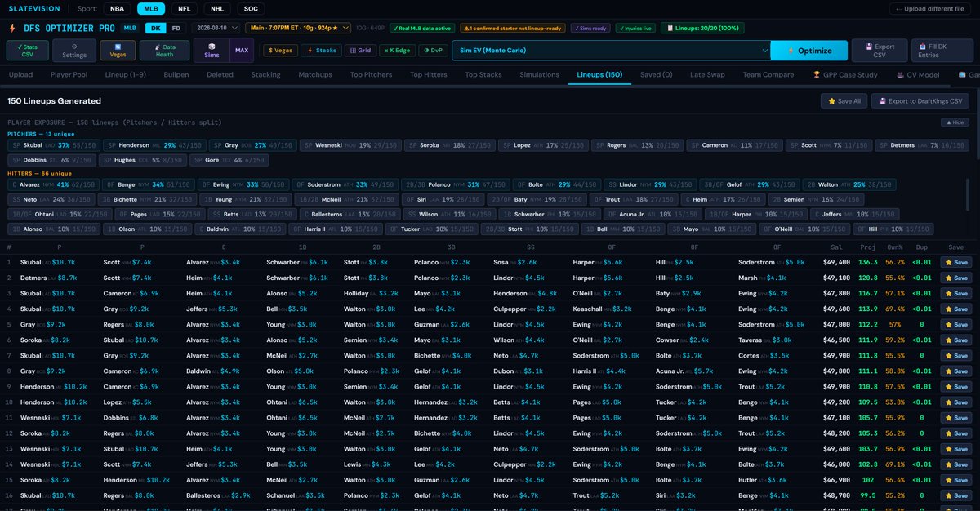Image resolution: width=980 pixels, height=511 pixels.
Task: Click the Sims dice button
Action: pyautogui.click(x=212, y=51)
